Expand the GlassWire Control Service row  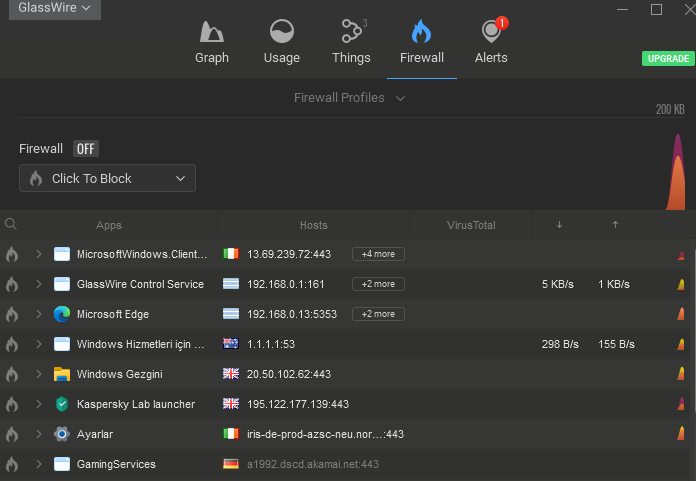(x=39, y=284)
